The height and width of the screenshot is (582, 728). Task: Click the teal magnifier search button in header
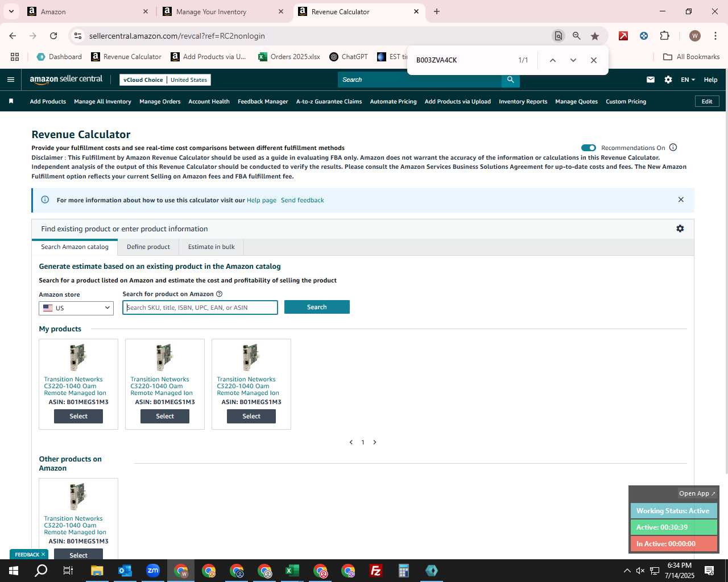coord(511,80)
